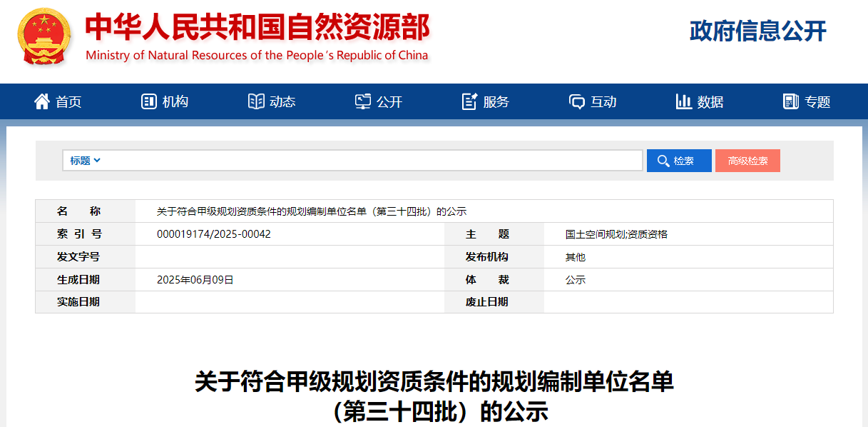Expand the 标题 search type dropdown
868x427 pixels.
[85, 161]
